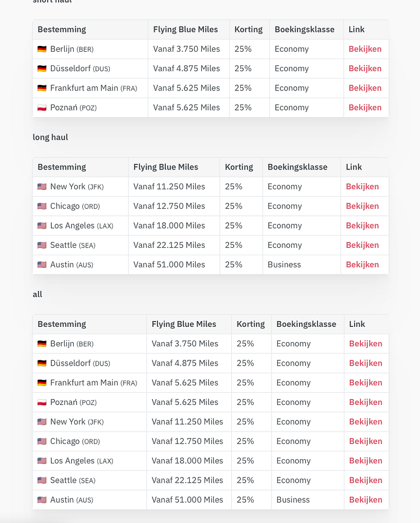Open Bekijken link for Düsseldorf in the all table
The width and height of the screenshot is (420, 523).
[366, 363]
